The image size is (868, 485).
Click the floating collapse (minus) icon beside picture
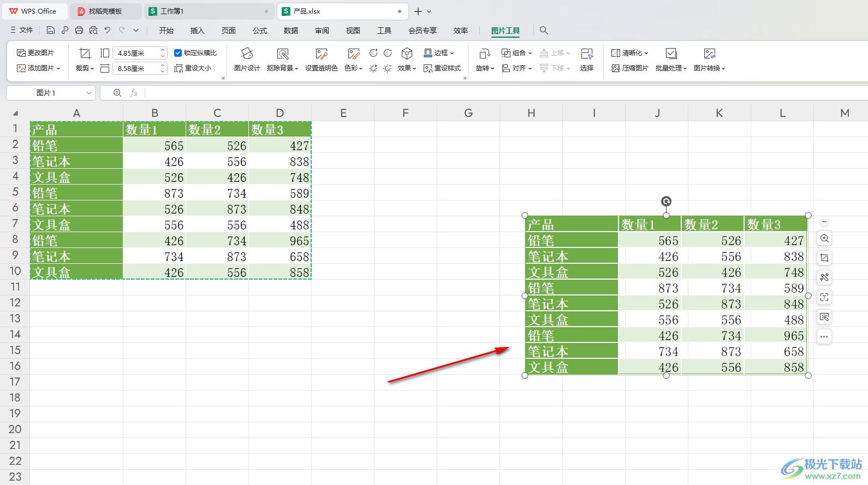tap(824, 222)
